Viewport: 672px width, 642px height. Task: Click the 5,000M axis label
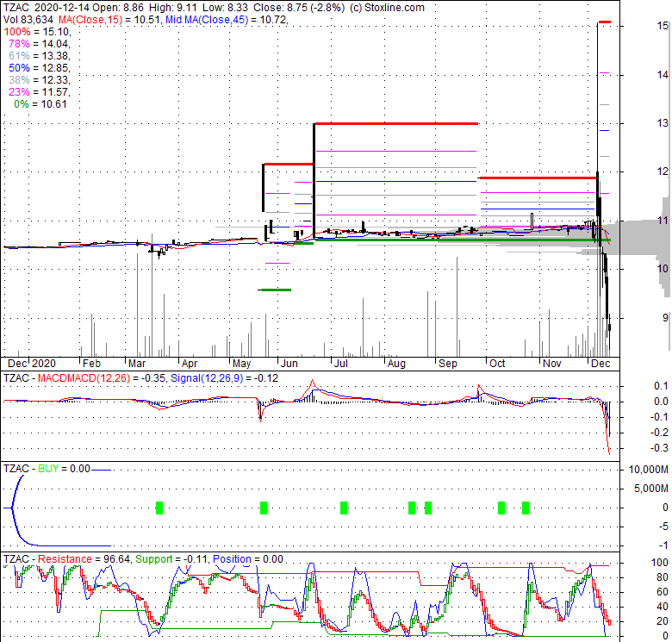click(x=651, y=488)
